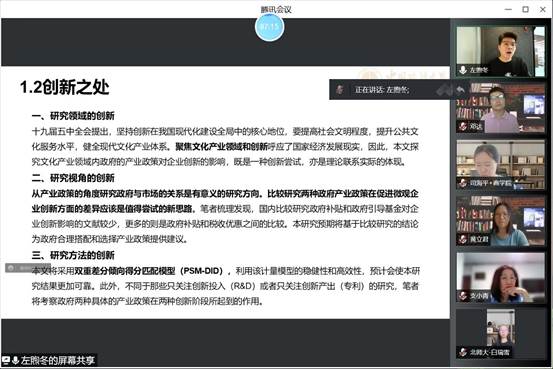Click the small gray watermark tag on the slide

[28, 268]
